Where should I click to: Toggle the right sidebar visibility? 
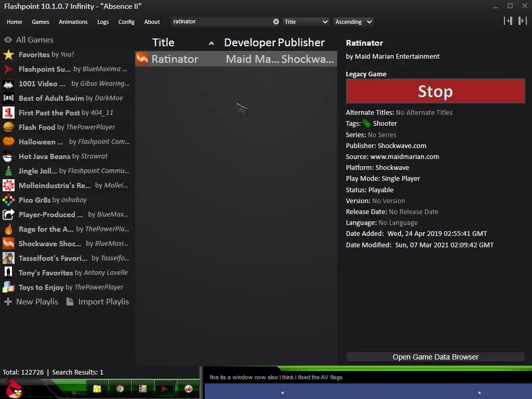coord(522,21)
